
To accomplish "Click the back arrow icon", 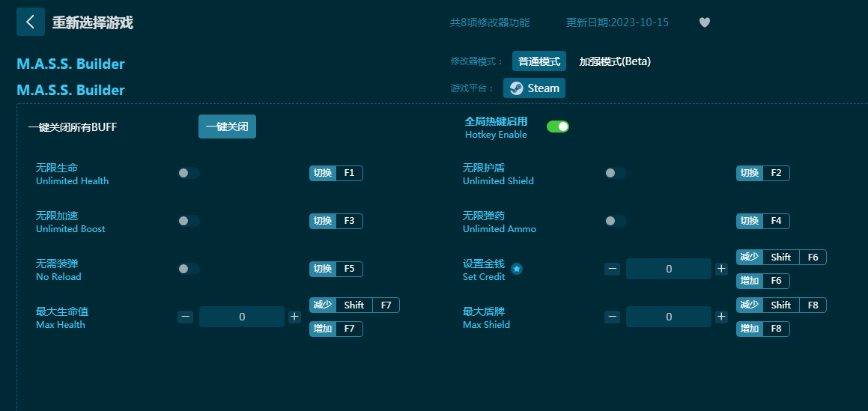I will (x=31, y=22).
